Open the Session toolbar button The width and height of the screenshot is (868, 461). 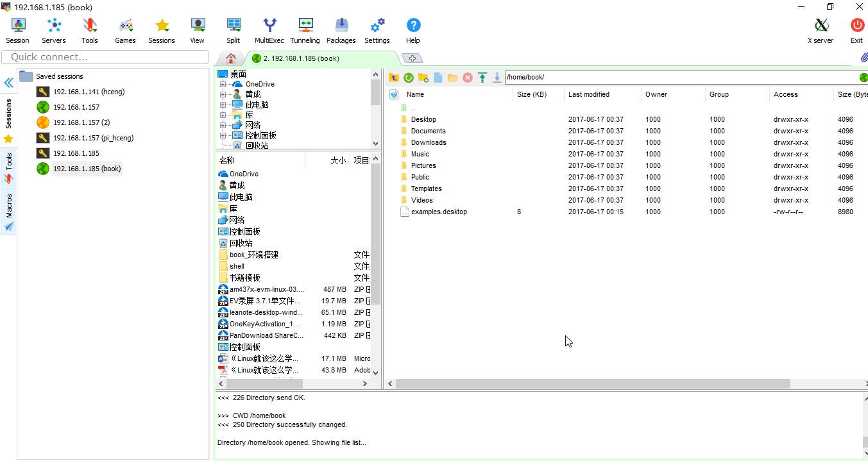pos(18,31)
